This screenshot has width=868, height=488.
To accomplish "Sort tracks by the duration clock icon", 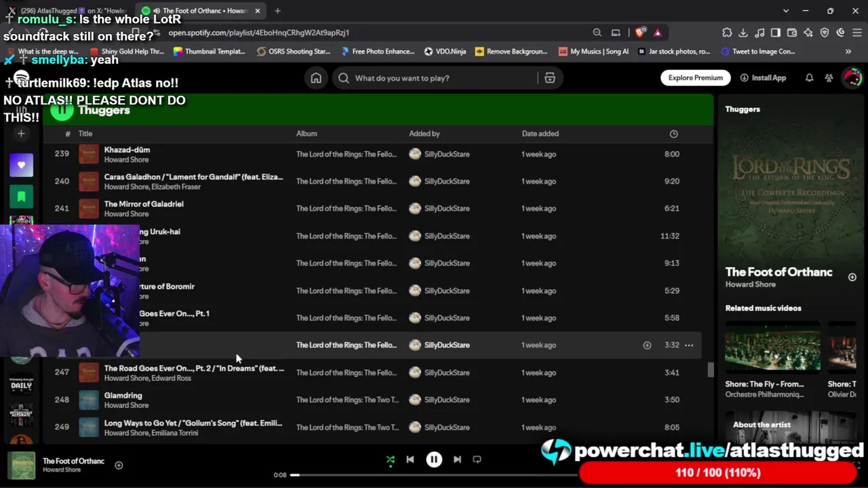I will click(673, 134).
